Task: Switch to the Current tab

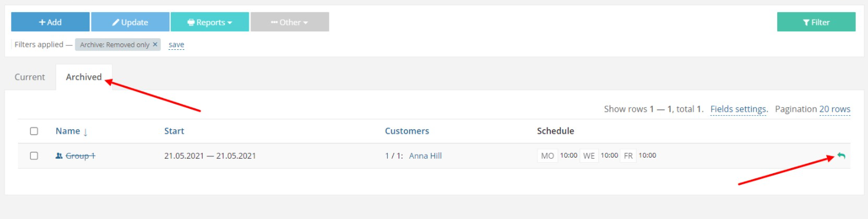Action: pyautogui.click(x=30, y=77)
